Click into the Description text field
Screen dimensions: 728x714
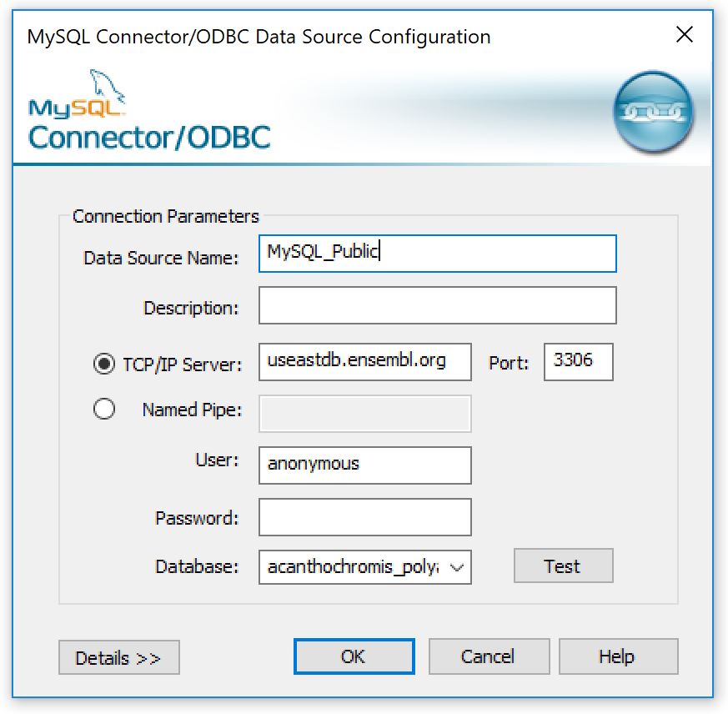coord(437,305)
